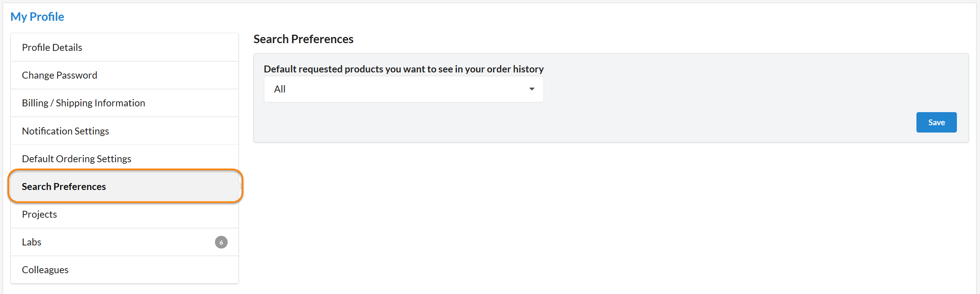Click the Labs count badge showing 6
This screenshot has height=294, width=980.
tap(221, 242)
